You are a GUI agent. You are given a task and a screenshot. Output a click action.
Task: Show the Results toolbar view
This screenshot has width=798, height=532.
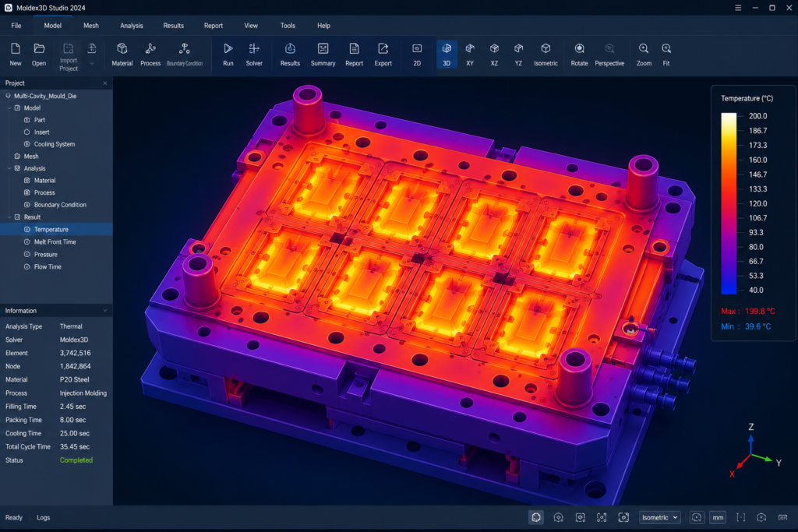click(290, 55)
